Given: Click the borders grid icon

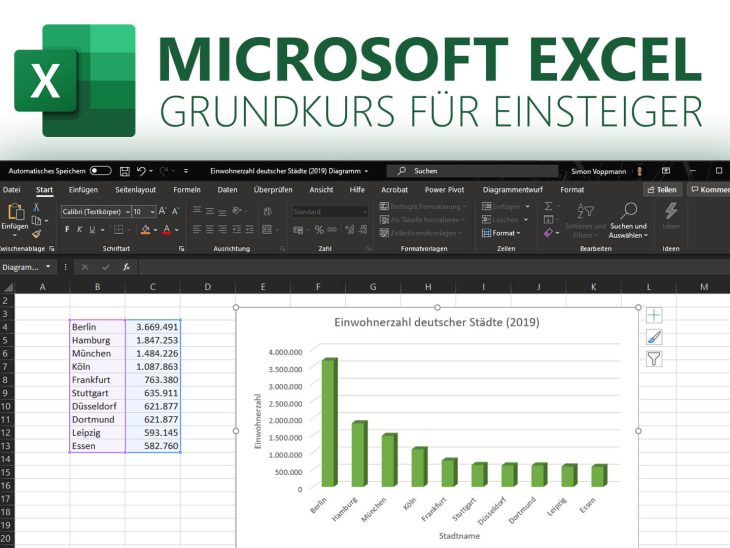Looking at the screenshot, I should click(119, 230).
